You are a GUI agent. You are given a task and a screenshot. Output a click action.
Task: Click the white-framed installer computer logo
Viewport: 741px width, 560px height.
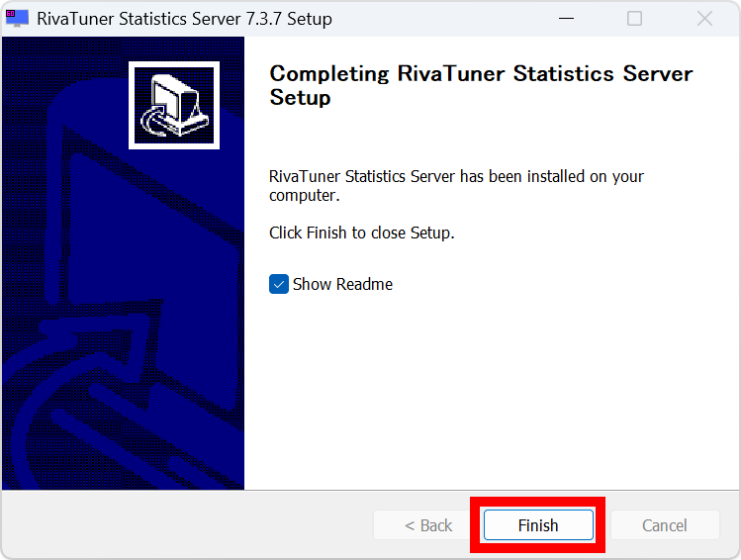point(174,105)
